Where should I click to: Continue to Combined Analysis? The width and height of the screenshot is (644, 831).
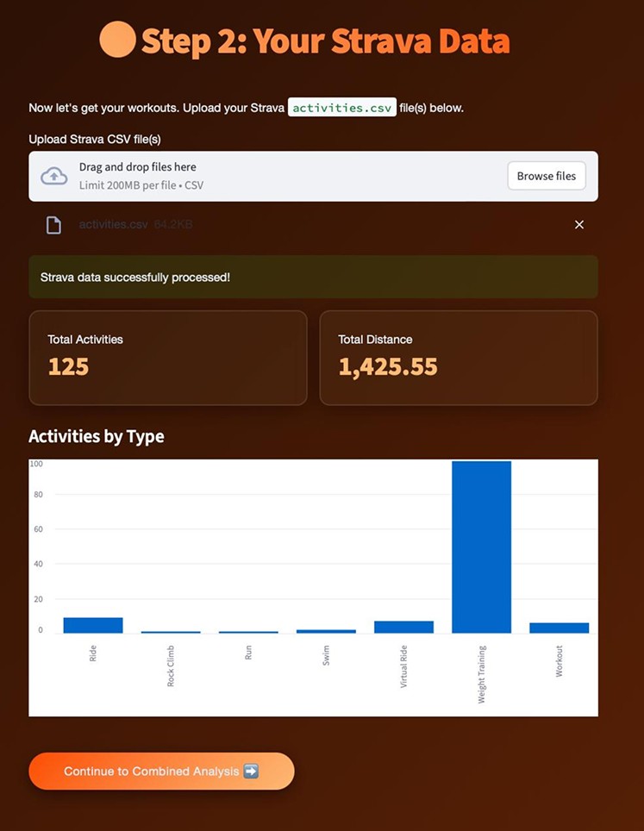[x=161, y=772]
